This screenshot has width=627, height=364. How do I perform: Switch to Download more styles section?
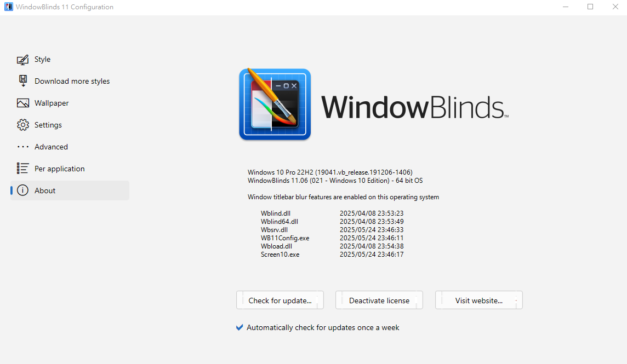72,81
